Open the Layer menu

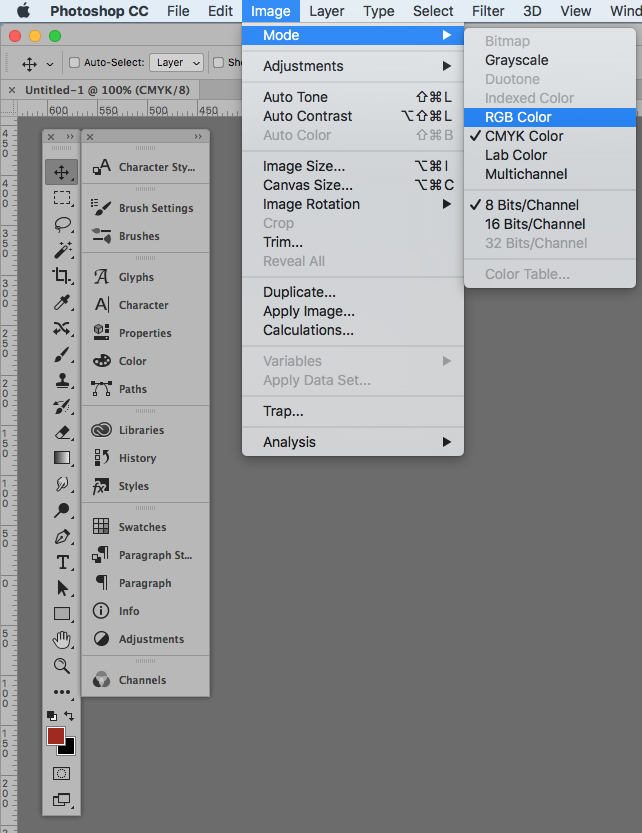[x=326, y=11]
